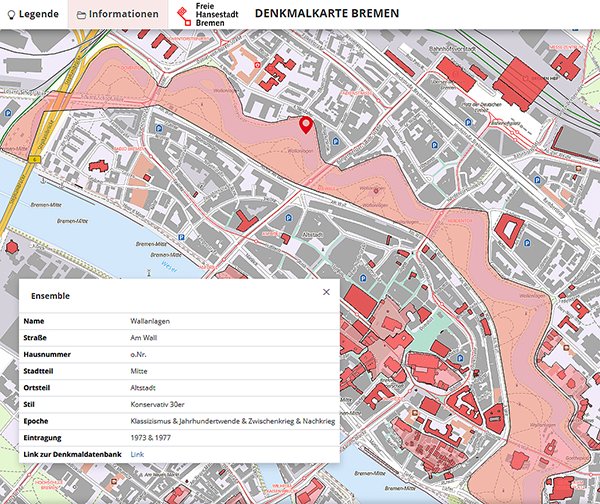Close the Ensemble info popup

pos(326,292)
